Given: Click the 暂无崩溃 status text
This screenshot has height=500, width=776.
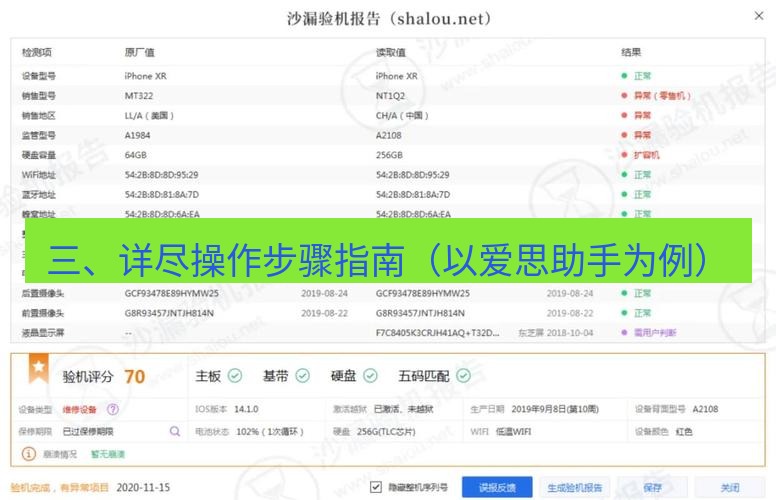Looking at the screenshot, I should (108, 454).
